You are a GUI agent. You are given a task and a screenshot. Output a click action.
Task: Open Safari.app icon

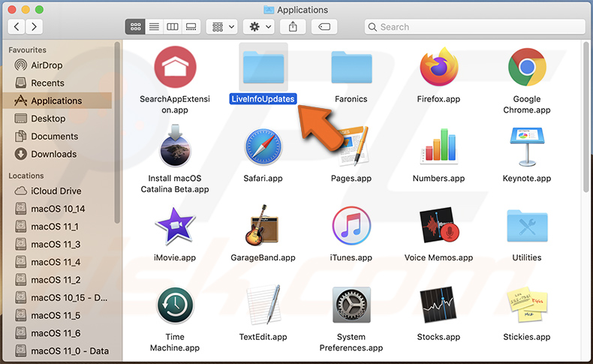(x=263, y=146)
